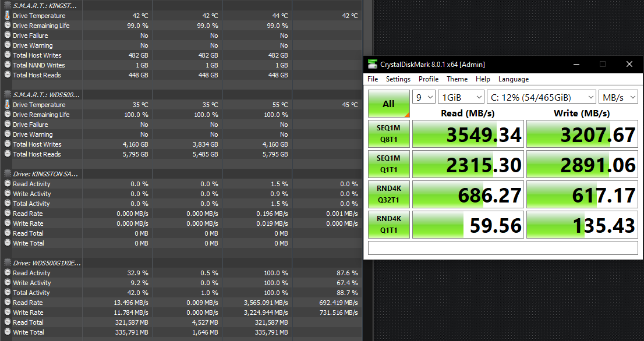Click the WDS500 S.M.A.R.T. Drive Remaining Life icon
Viewport: 644px width, 341px height.
8,115
